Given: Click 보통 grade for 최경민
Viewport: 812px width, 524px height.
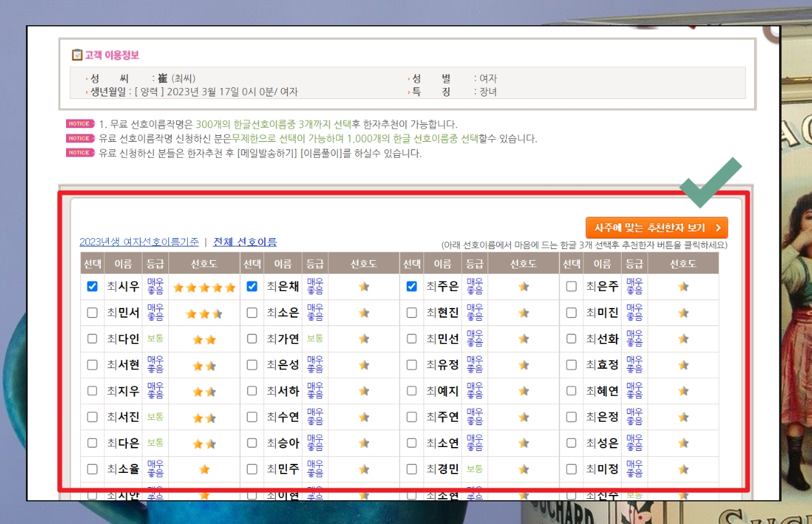Looking at the screenshot, I should pyautogui.click(x=475, y=469).
